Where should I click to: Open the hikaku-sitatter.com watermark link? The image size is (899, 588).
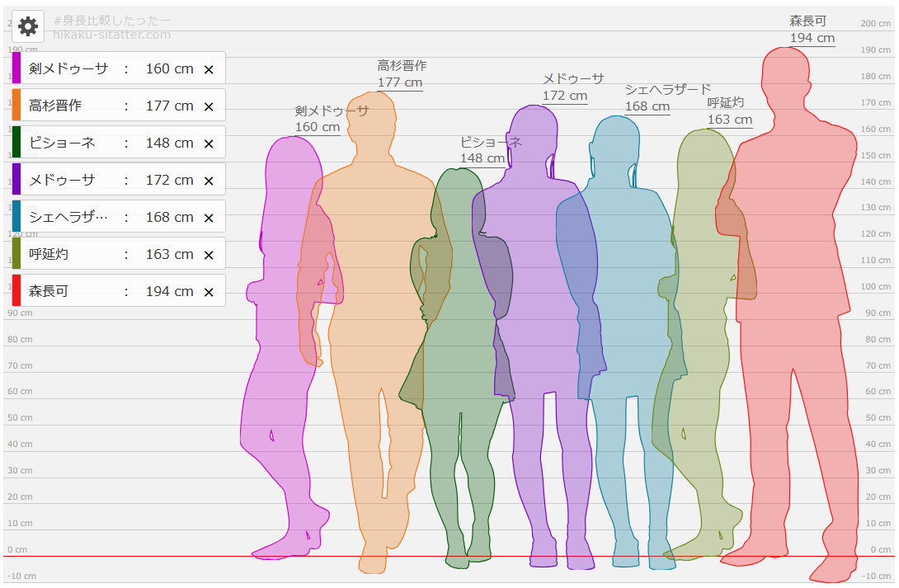(112, 35)
